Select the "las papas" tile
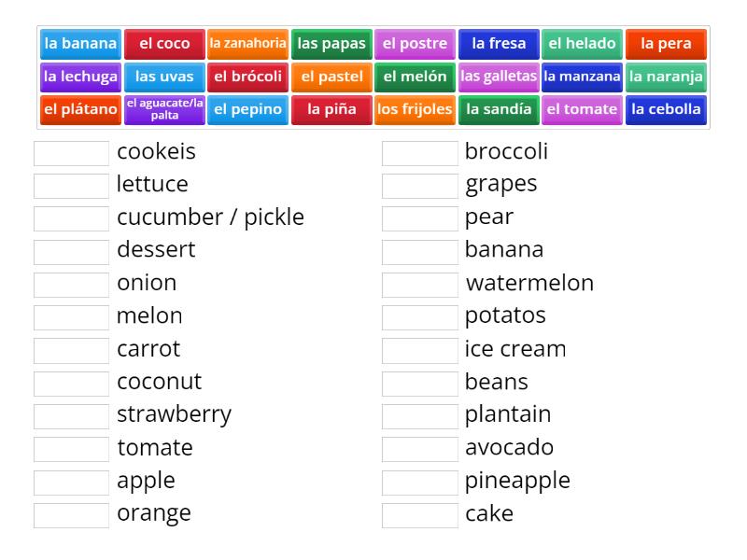 click(331, 43)
